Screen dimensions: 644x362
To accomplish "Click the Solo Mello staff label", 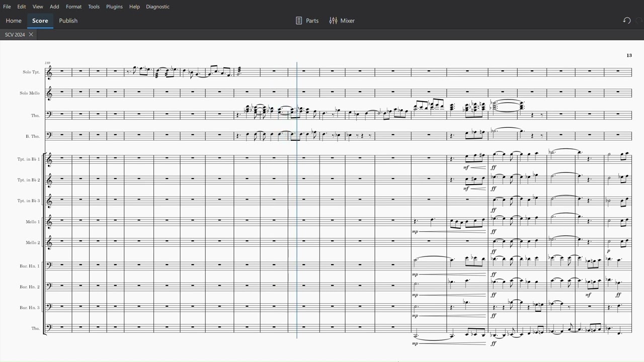I will click(x=30, y=93).
